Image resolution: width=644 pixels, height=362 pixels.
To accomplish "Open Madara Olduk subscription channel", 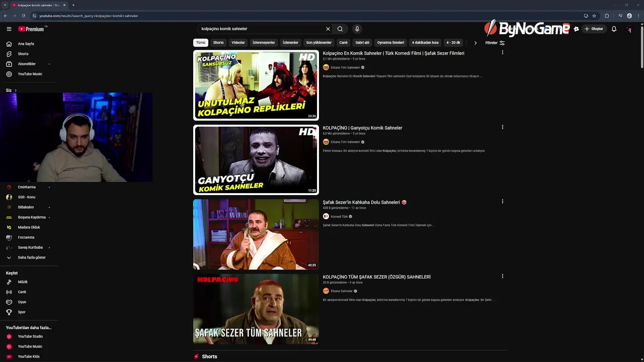I will coord(29,227).
